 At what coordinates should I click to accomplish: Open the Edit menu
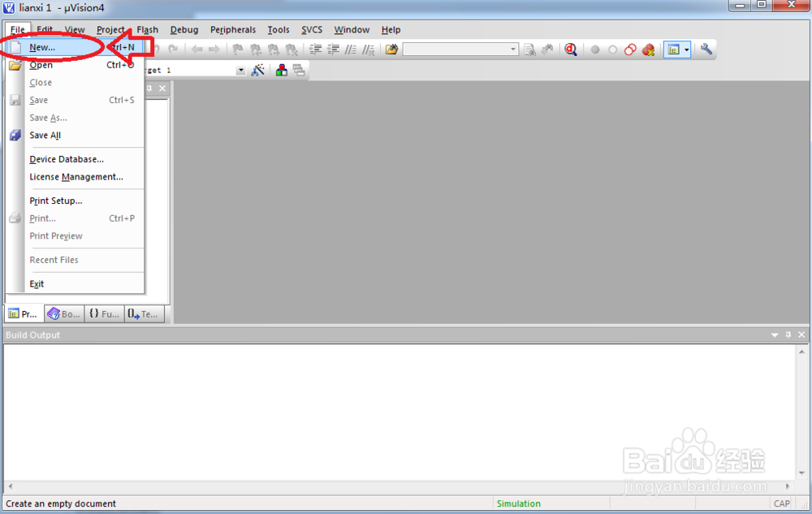click(45, 29)
